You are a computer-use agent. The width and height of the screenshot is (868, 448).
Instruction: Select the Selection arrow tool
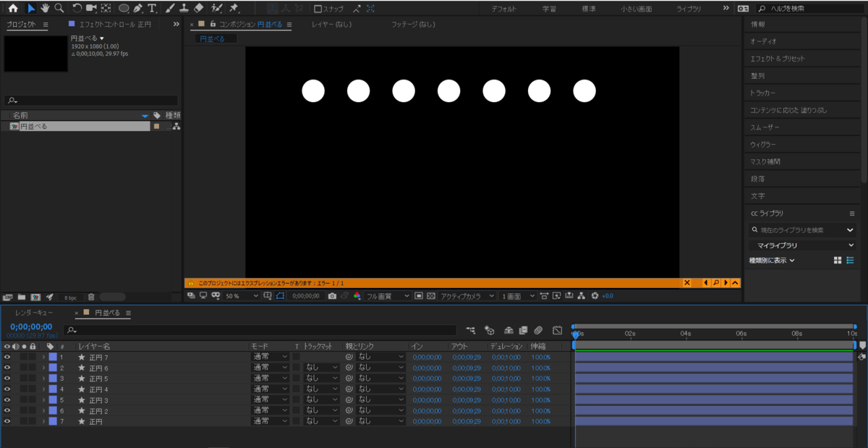(31, 9)
